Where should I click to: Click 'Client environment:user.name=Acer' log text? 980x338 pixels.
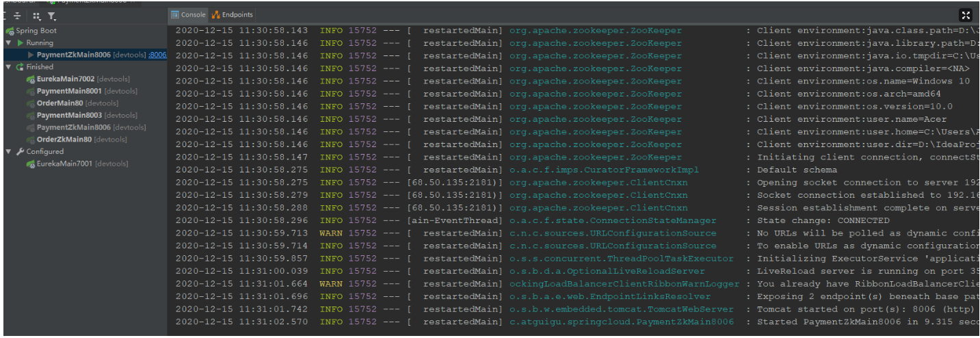(x=851, y=119)
